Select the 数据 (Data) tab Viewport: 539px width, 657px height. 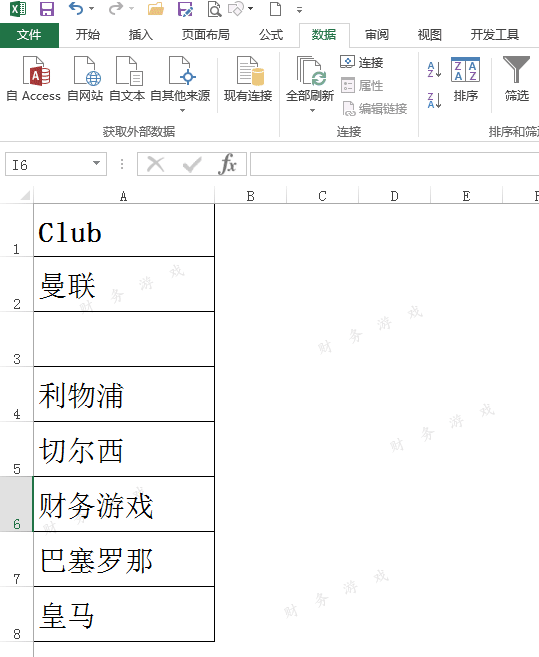click(x=324, y=35)
